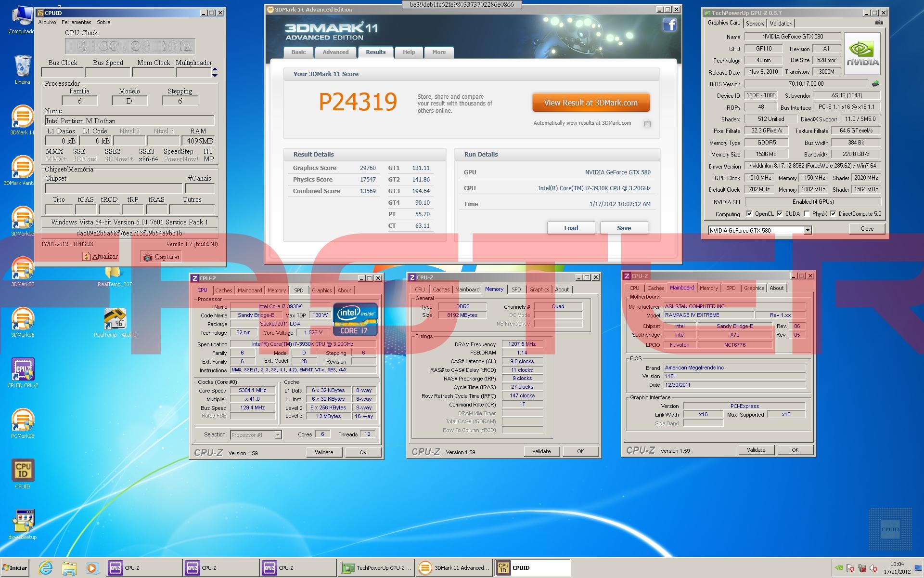Launch 3DMark06 desktop shortcut
The width and height of the screenshot is (924, 578).
click(23, 323)
